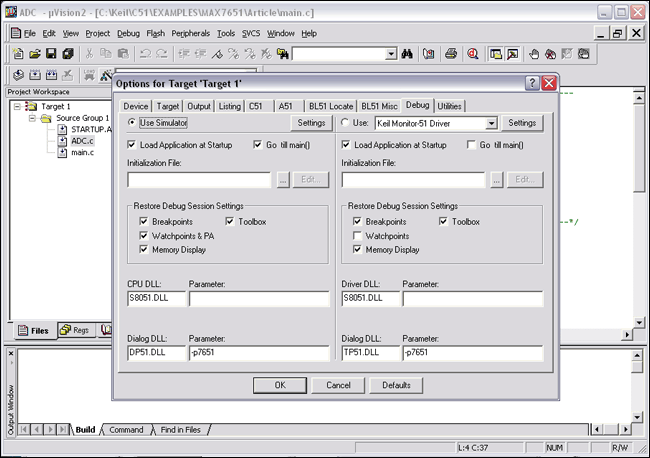Collapse the Source Group 1 node
Viewport: 650px width, 458px height.
pos(32,118)
